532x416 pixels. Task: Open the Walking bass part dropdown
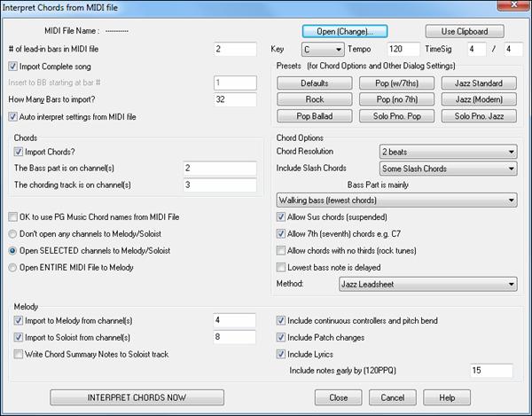[x=396, y=200]
